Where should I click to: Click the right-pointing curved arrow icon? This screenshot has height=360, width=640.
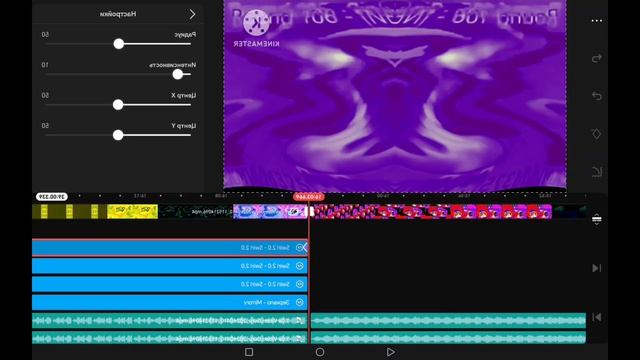coord(597,58)
